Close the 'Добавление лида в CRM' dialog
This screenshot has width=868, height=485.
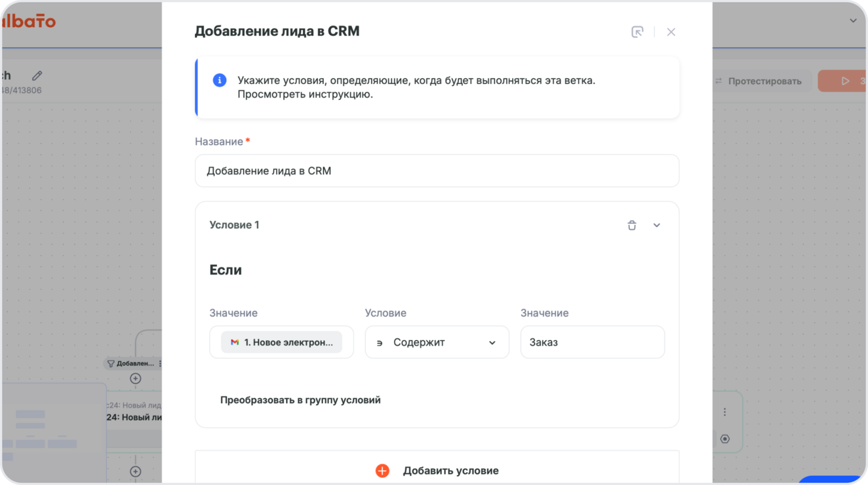pyautogui.click(x=671, y=32)
